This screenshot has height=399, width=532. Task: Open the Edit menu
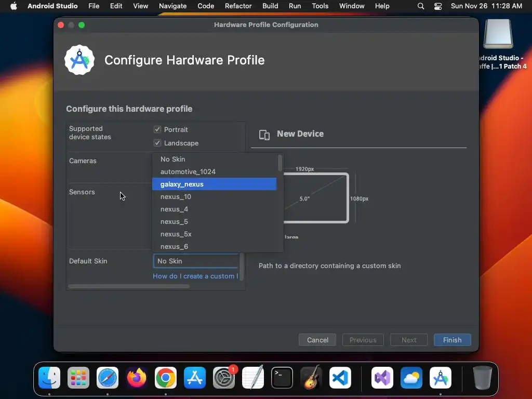point(116,6)
